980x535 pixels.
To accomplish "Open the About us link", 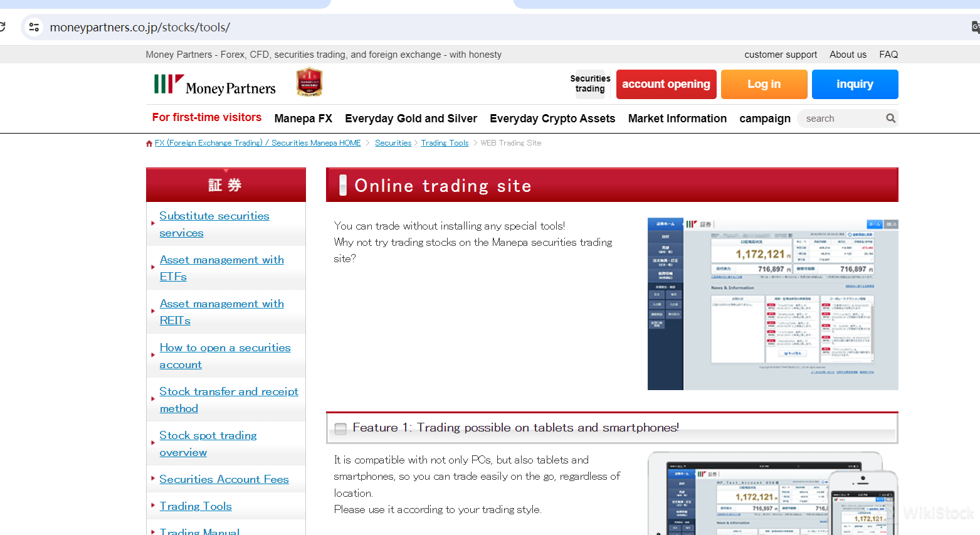I will point(848,55).
